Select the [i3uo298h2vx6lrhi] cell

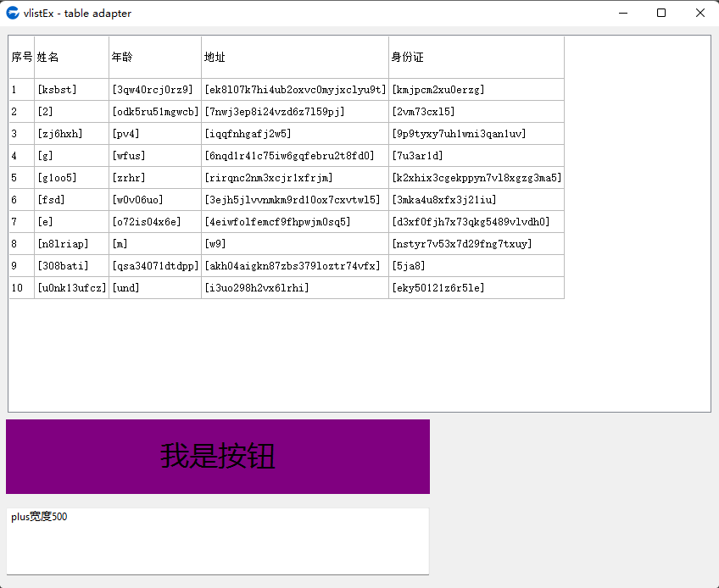coord(295,287)
